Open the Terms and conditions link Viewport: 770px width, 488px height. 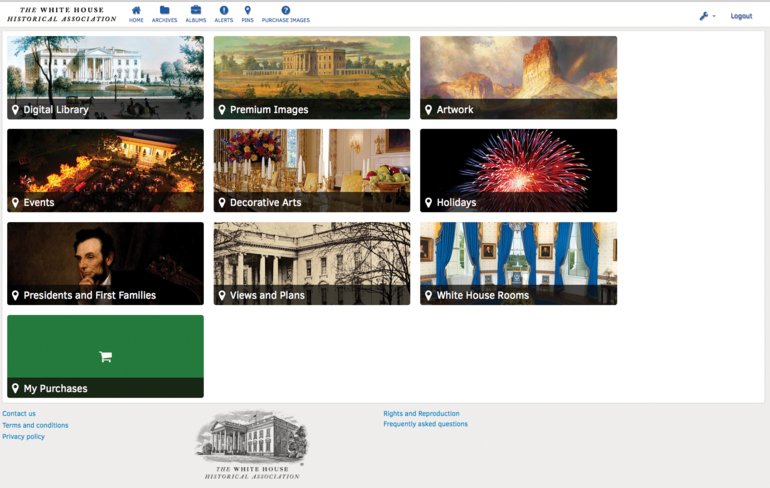click(35, 425)
